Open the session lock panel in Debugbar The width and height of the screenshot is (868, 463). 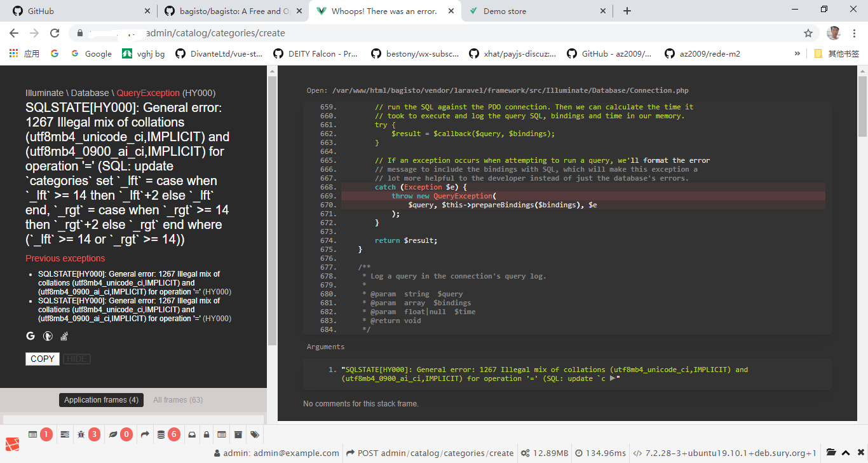[x=206, y=434]
